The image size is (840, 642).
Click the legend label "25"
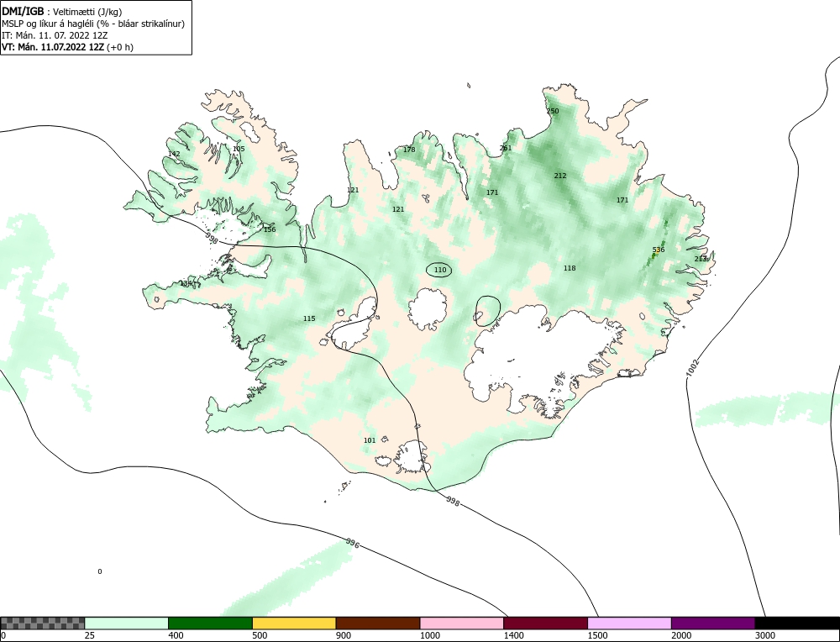point(90,635)
